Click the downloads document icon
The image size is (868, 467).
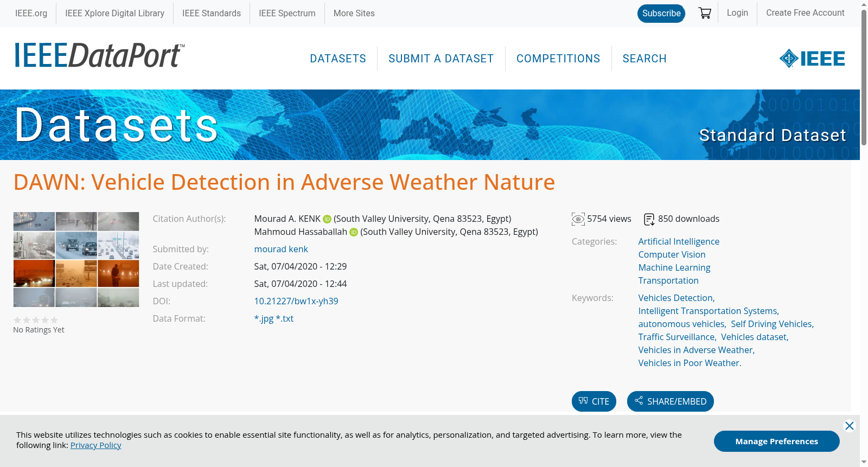[649, 219]
